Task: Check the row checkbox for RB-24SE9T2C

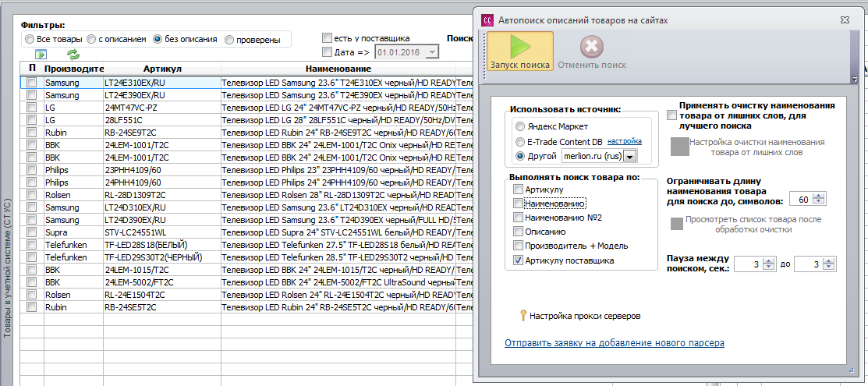Action: tap(32, 133)
